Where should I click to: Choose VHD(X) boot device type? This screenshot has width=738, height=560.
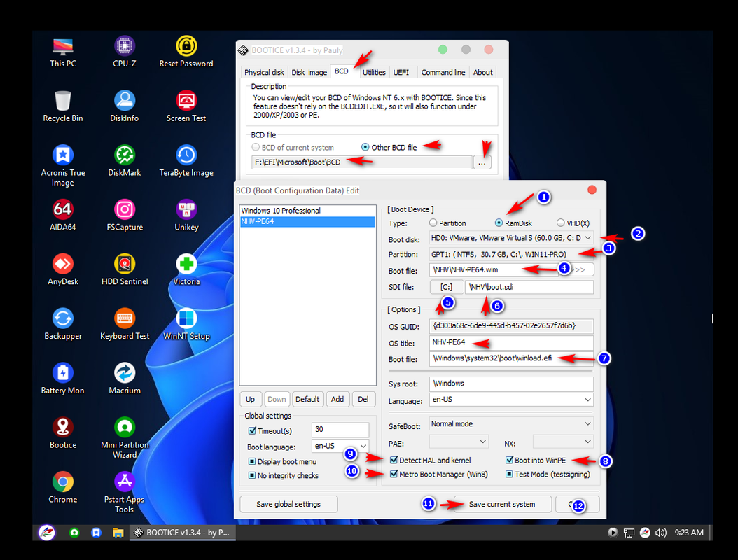coord(560,223)
